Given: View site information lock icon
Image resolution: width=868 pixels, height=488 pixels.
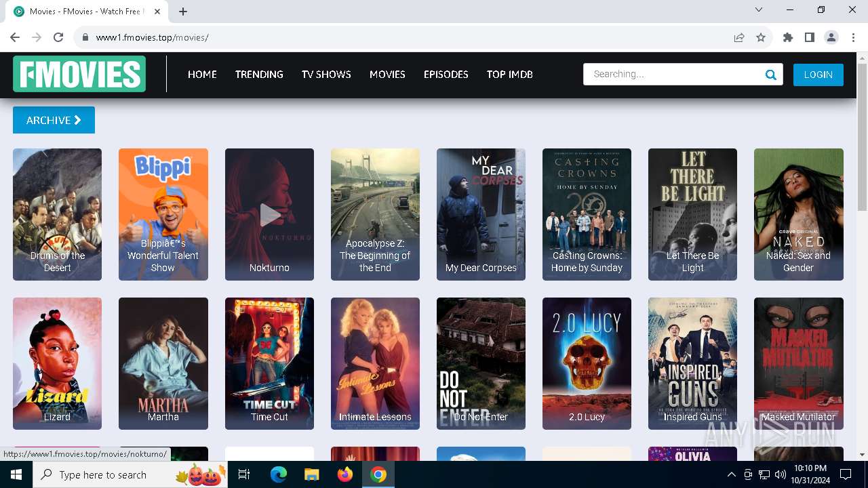Looking at the screenshot, I should [85, 37].
